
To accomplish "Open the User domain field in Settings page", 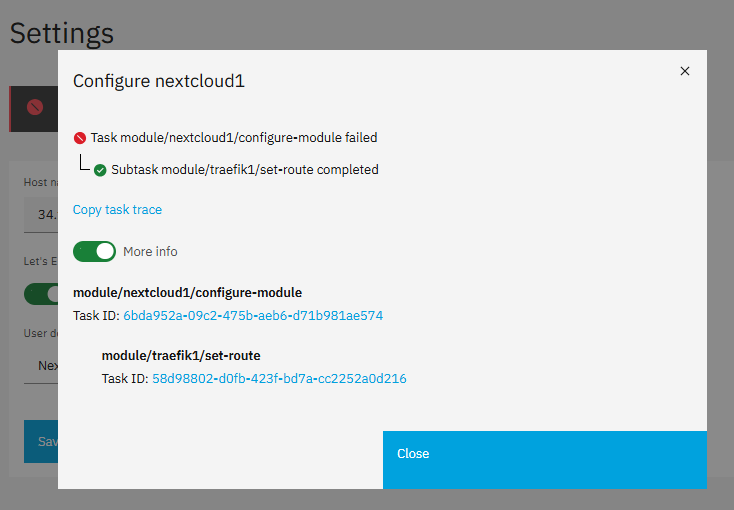I will point(41,365).
